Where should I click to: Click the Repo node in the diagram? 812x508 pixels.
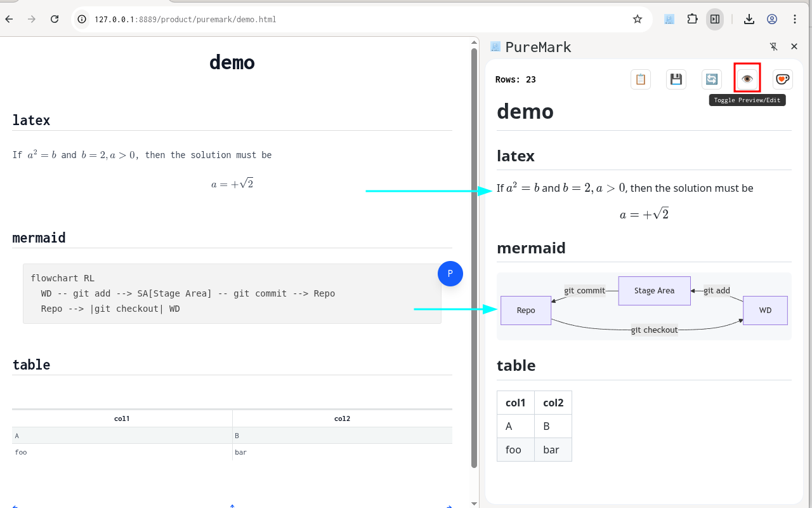click(x=526, y=311)
